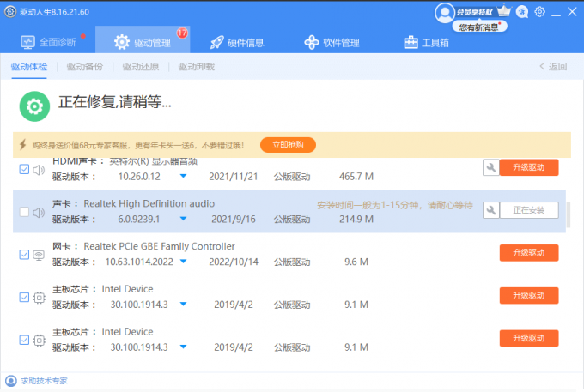This screenshot has height=392, width=584.
Task: Open the settings gear in title bar
Action: pyautogui.click(x=539, y=12)
